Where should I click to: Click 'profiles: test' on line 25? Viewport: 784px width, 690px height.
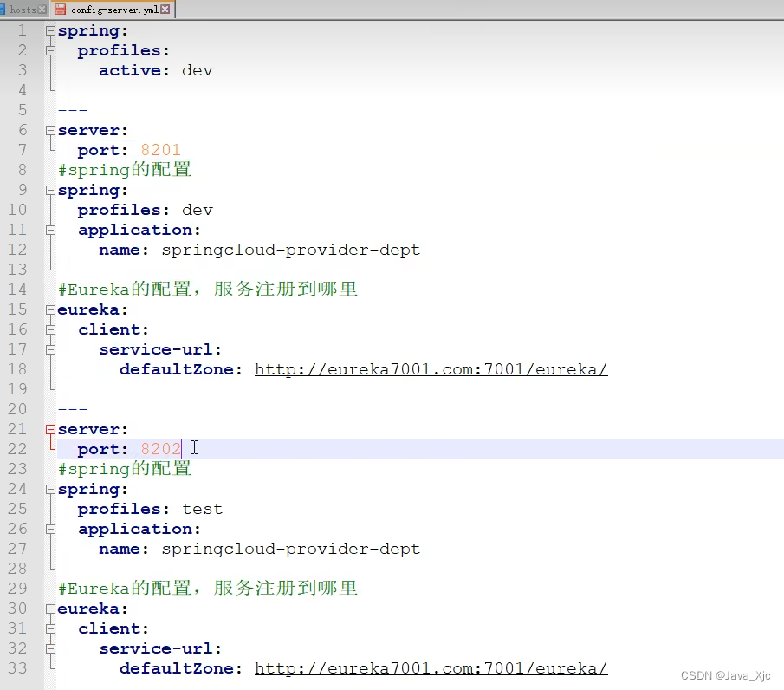click(150, 510)
